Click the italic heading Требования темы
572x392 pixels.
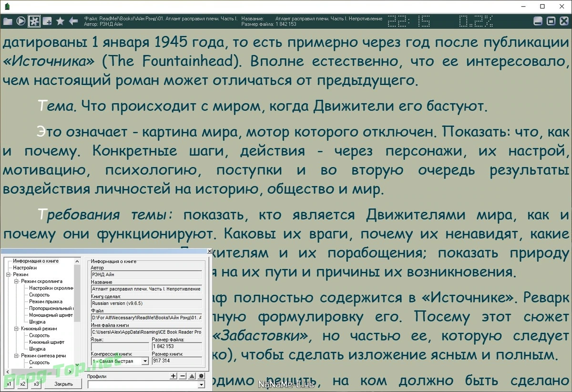(105, 215)
